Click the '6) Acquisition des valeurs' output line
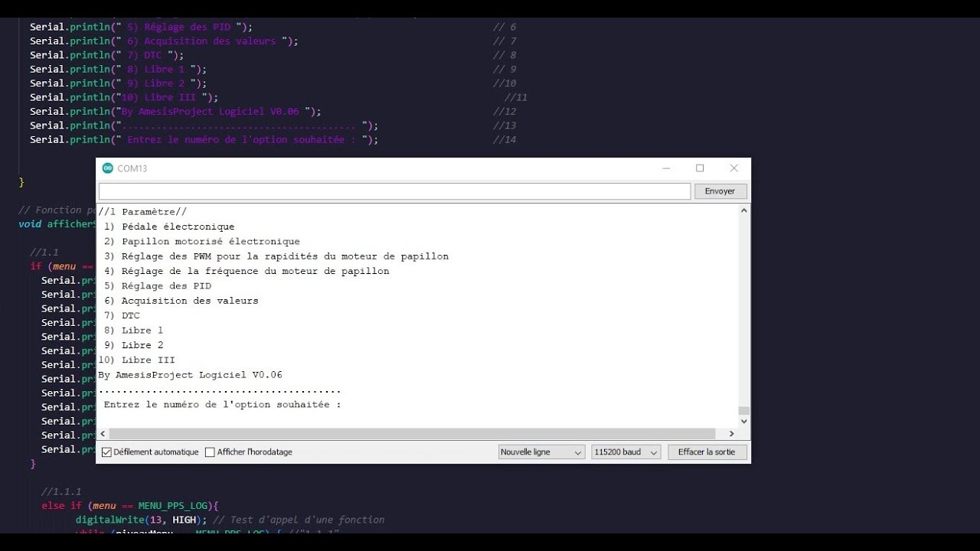Viewport: 980px width, 551px height. point(181,301)
